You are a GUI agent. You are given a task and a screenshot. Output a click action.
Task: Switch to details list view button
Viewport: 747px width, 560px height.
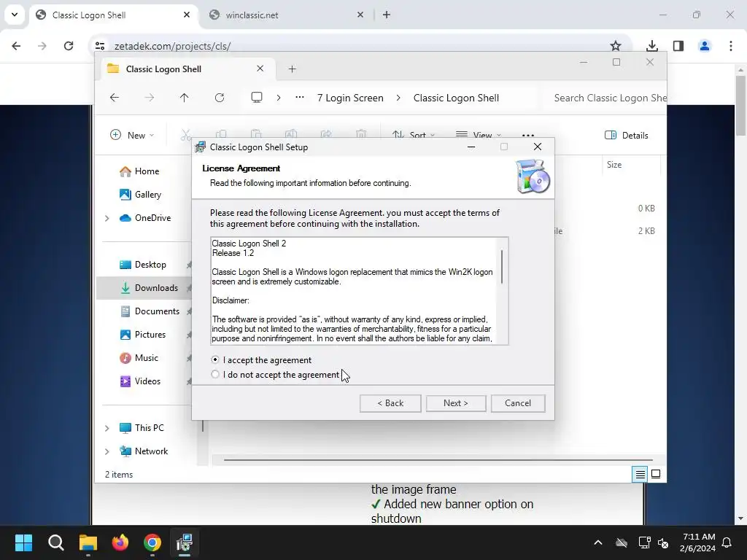pos(640,474)
